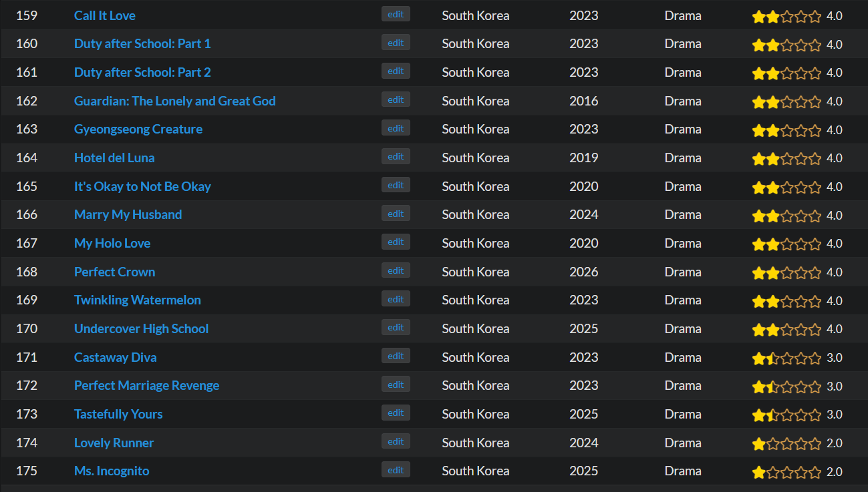This screenshot has height=492, width=868.
Task: Edit the Hotel del Luna entry
Action: (396, 156)
